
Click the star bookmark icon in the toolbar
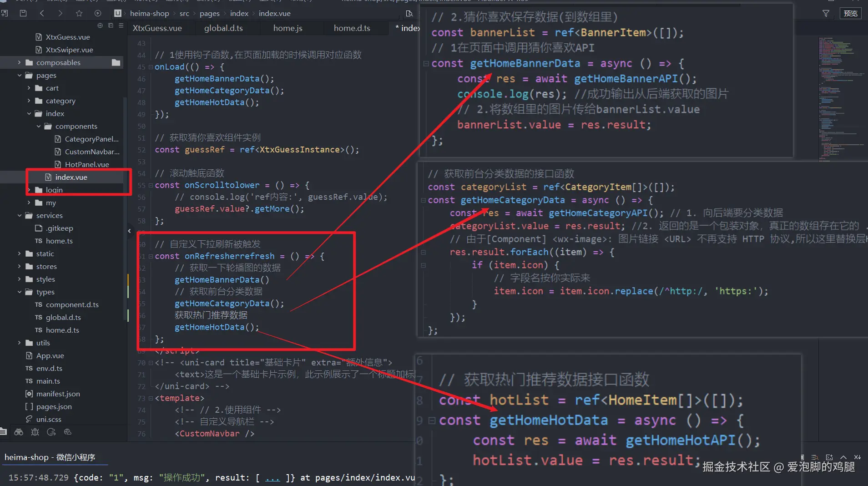pyautogui.click(x=79, y=13)
